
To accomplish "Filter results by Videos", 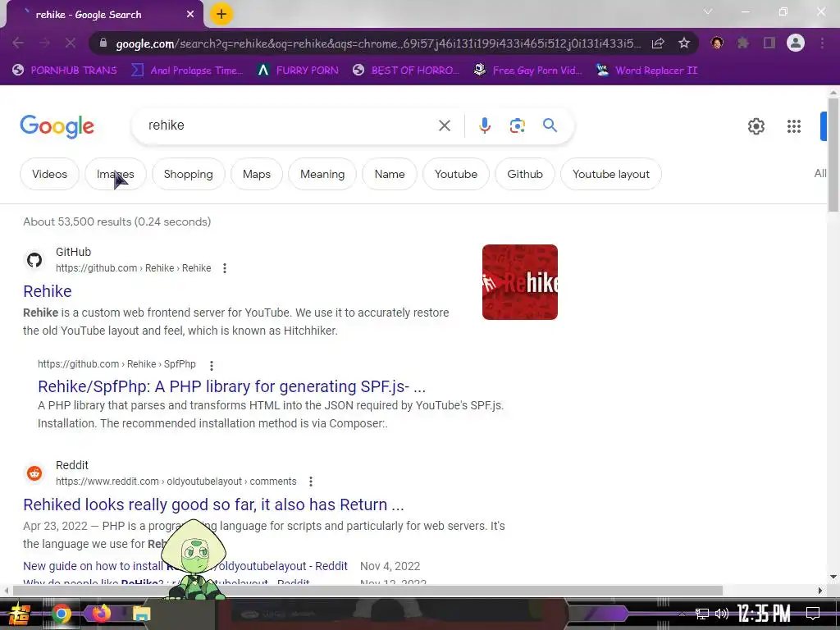I will 49,174.
